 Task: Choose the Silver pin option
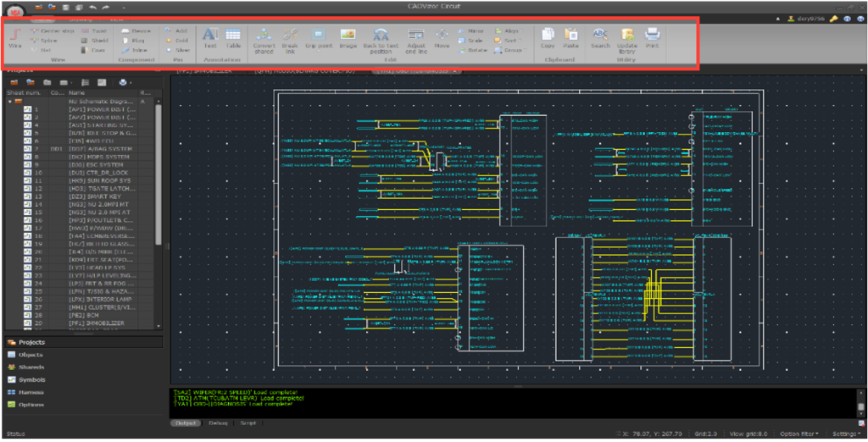(x=178, y=50)
